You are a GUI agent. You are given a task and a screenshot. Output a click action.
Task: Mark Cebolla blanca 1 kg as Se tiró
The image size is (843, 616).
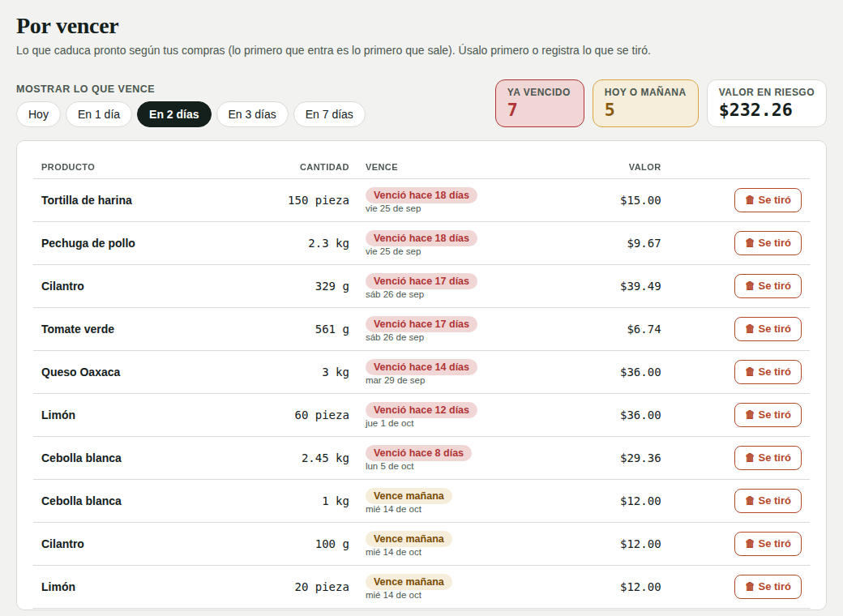click(x=768, y=501)
